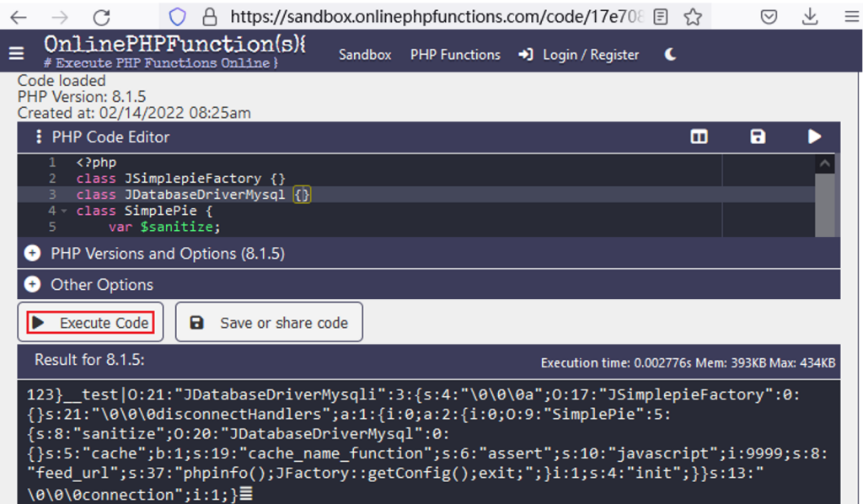Image resolution: width=863 pixels, height=504 pixels.
Task: Click the 'PHP Version: 8.1.5' text
Action: click(x=82, y=97)
